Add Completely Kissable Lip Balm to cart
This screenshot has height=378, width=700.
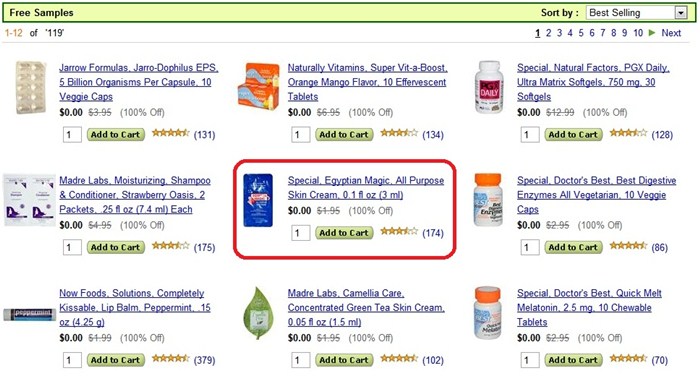pyautogui.click(x=115, y=360)
